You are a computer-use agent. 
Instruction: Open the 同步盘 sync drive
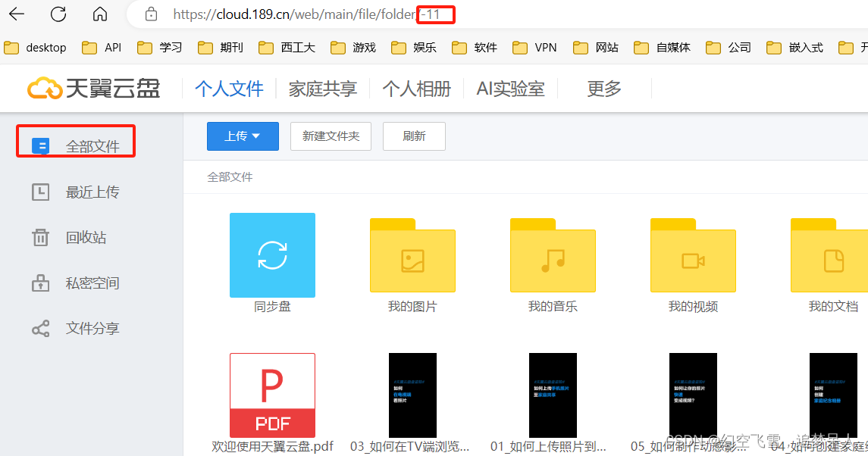pos(272,255)
